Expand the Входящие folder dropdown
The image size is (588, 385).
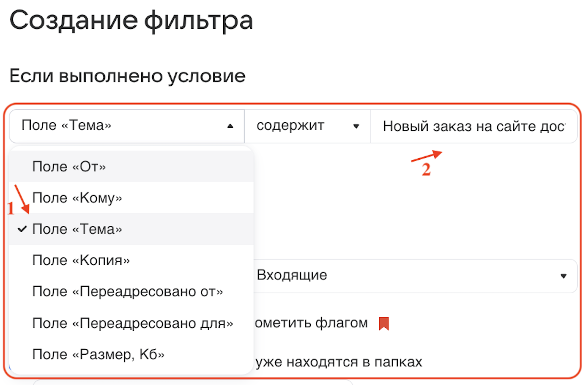411,276
